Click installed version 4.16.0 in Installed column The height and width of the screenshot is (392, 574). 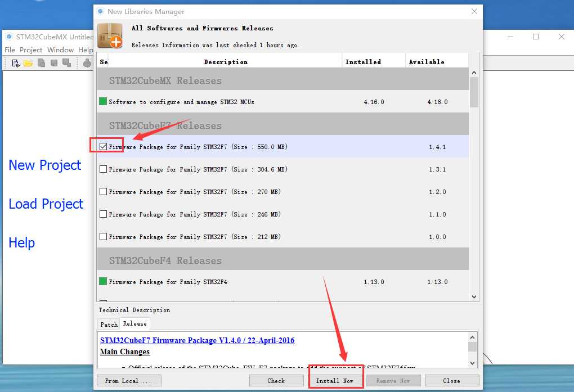[x=374, y=102]
